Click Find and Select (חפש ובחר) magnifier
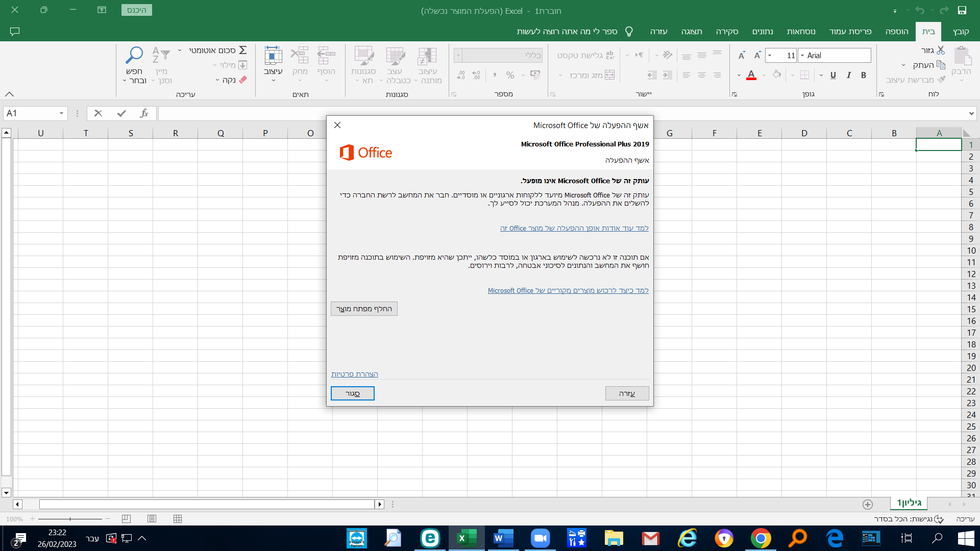Screen dimensions: 980x551 click(x=134, y=55)
